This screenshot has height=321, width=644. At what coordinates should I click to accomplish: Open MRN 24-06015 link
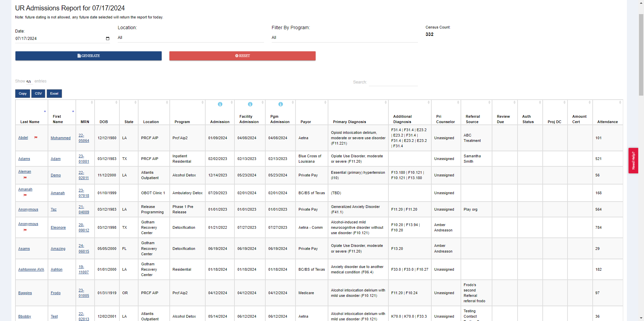84,249
